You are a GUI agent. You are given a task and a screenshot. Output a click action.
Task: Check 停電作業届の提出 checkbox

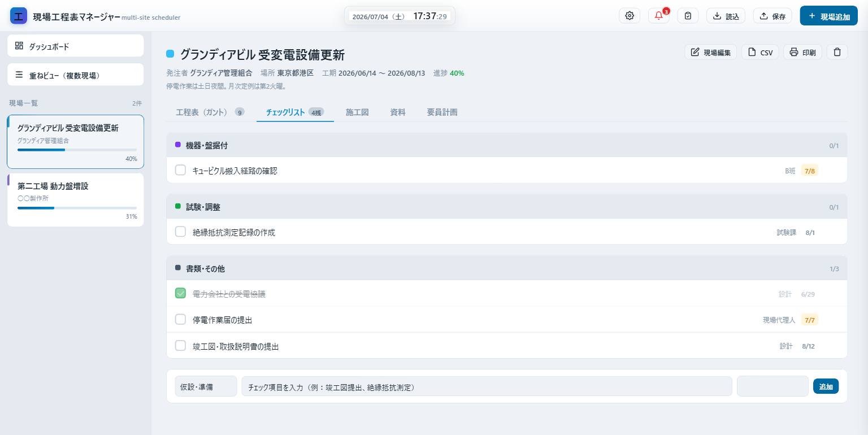click(180, 319)
